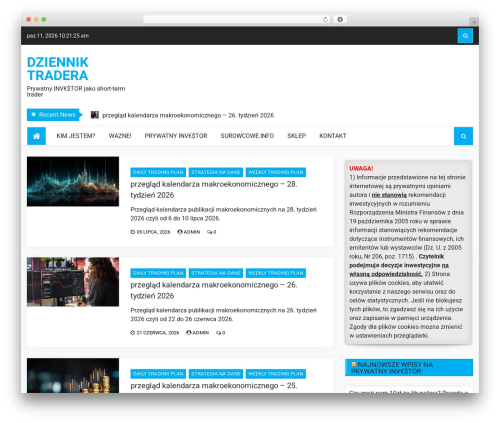500x423 pixels.
Task: Open the SKLEP menu item
Action: point(296,136)
